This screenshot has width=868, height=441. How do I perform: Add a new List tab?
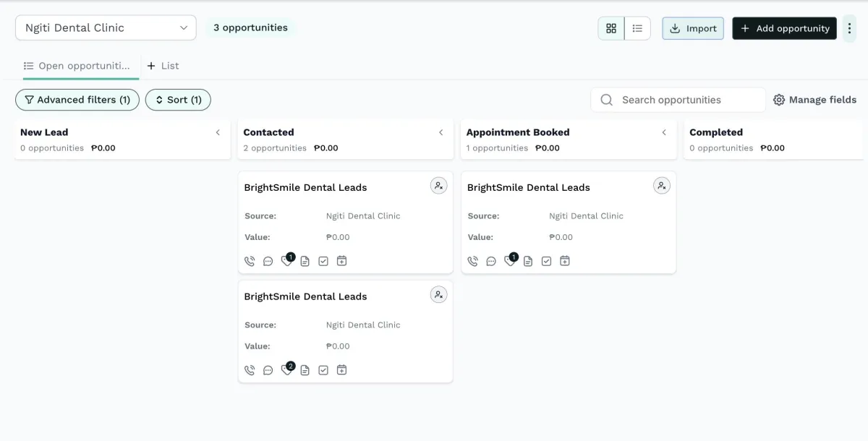(x=163, y=66)
